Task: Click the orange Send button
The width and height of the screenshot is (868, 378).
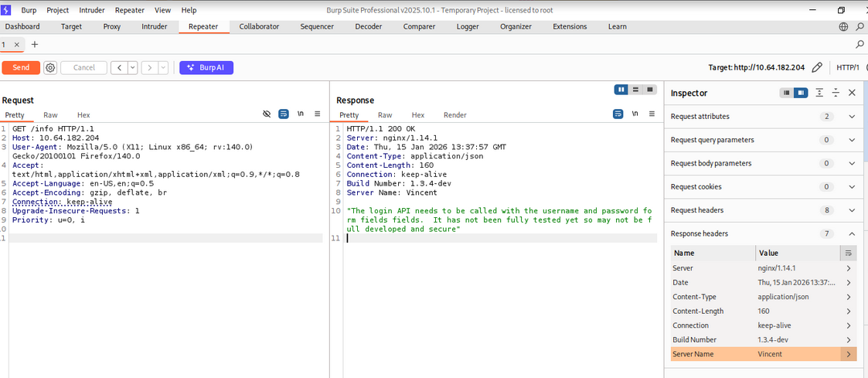Action: click(x=21, y=68)
